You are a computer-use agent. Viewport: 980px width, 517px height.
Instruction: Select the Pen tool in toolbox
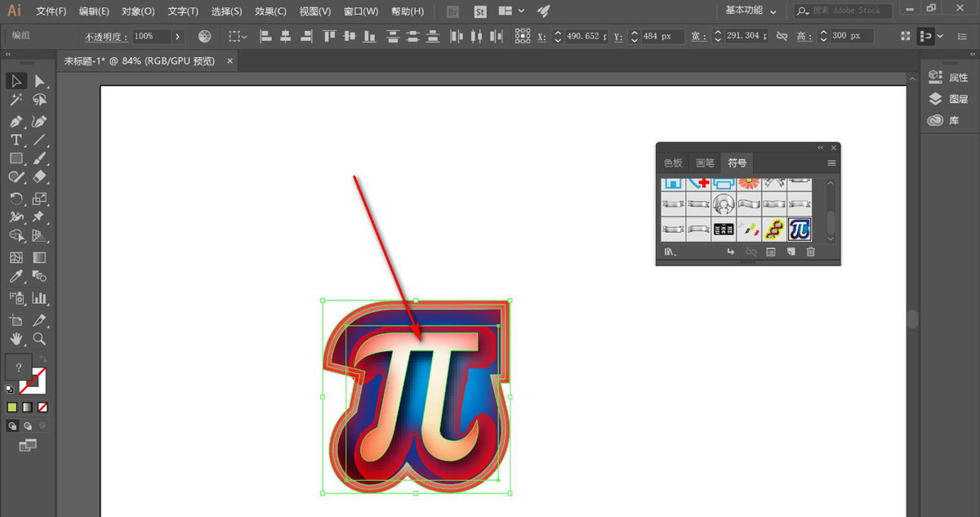click(x=16, y=121)
